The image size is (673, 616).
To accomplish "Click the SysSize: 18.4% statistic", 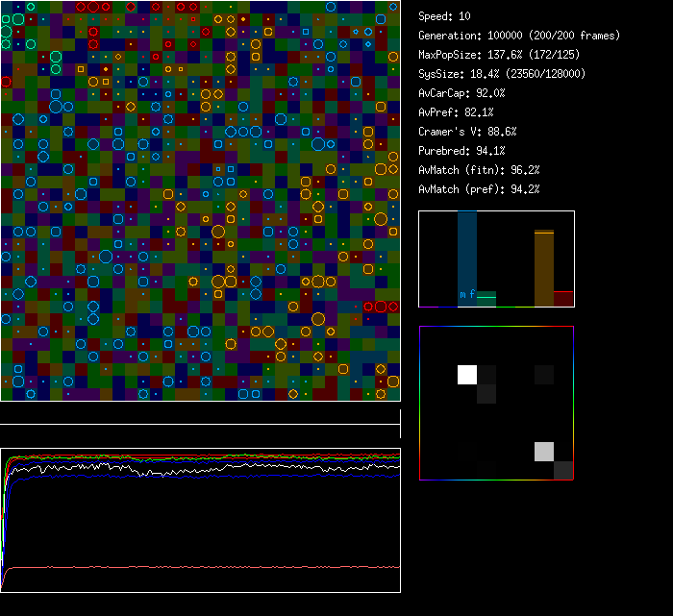I will pos(502,74).
